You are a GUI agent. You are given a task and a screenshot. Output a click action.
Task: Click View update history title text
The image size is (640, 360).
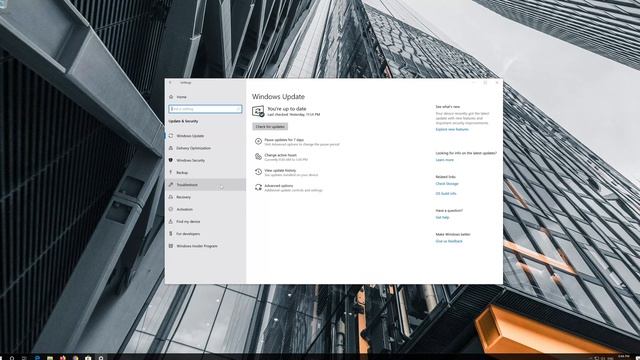tap(280, 170)
